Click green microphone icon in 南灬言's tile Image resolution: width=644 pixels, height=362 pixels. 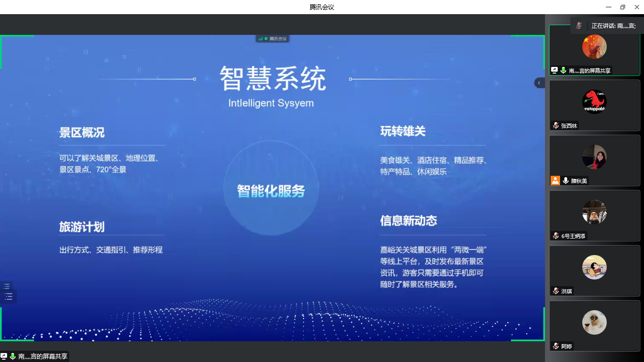pos(563,70)
